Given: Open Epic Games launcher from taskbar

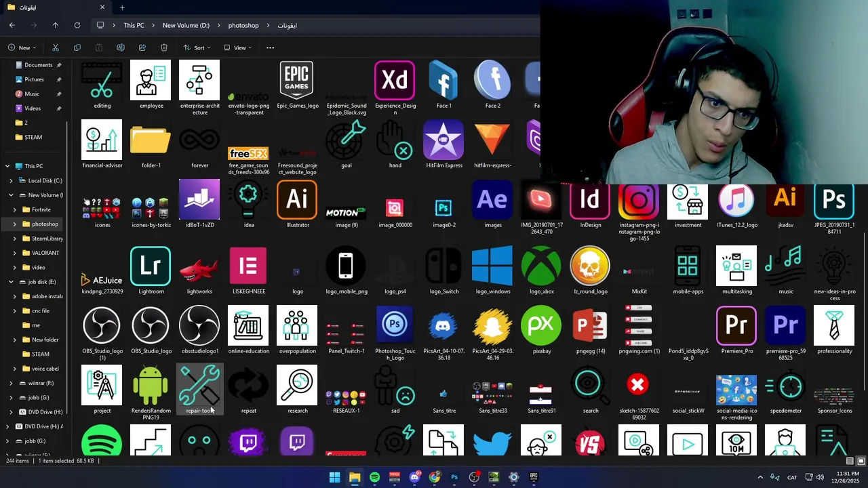Looking at the screenshot, I should point(534,477).
